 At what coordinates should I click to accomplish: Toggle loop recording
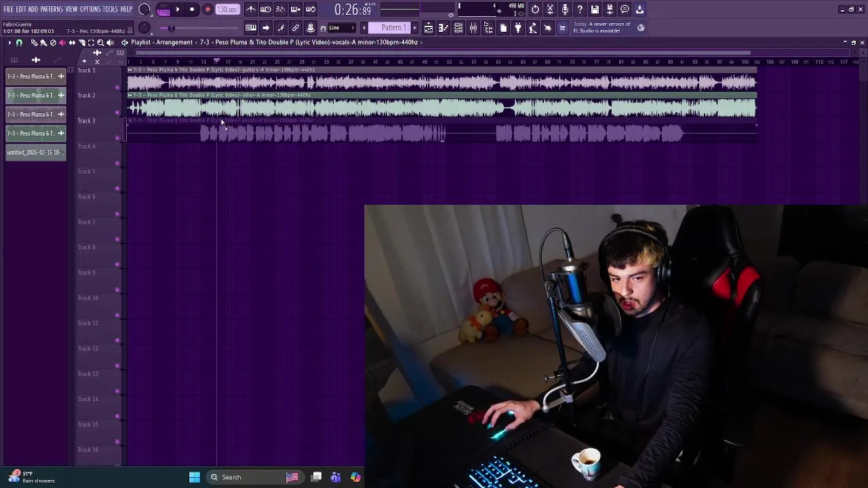coord(311,9)
